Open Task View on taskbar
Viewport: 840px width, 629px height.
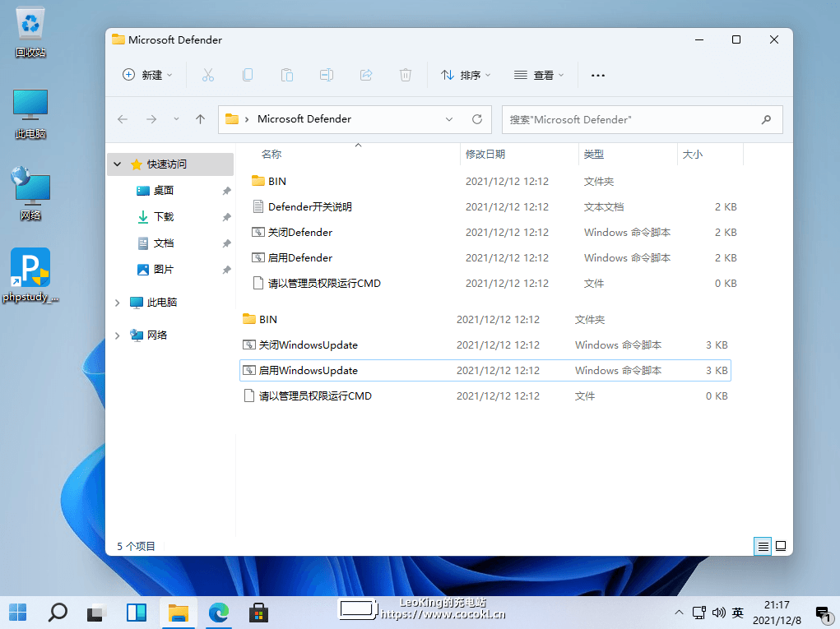tap(97, 613)
